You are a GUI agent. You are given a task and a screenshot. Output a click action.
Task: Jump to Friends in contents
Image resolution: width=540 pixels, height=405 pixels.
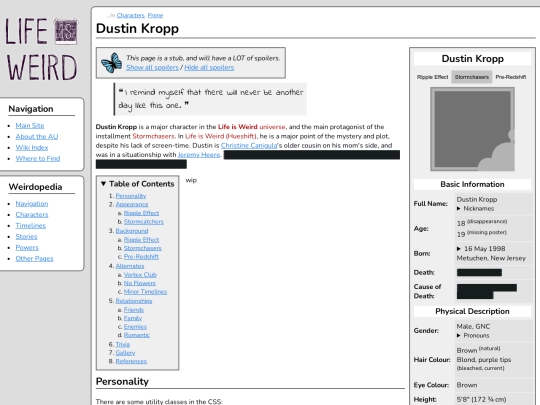point(134,310)
